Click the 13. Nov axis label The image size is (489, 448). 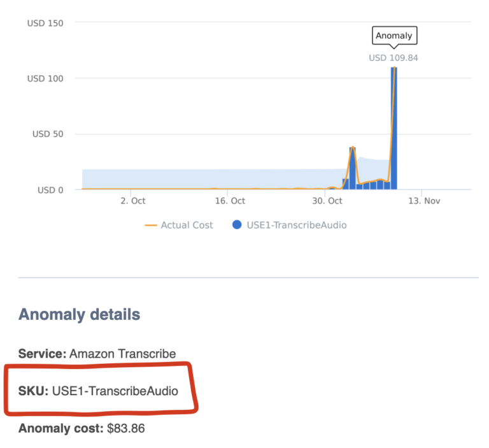point(424,201)
